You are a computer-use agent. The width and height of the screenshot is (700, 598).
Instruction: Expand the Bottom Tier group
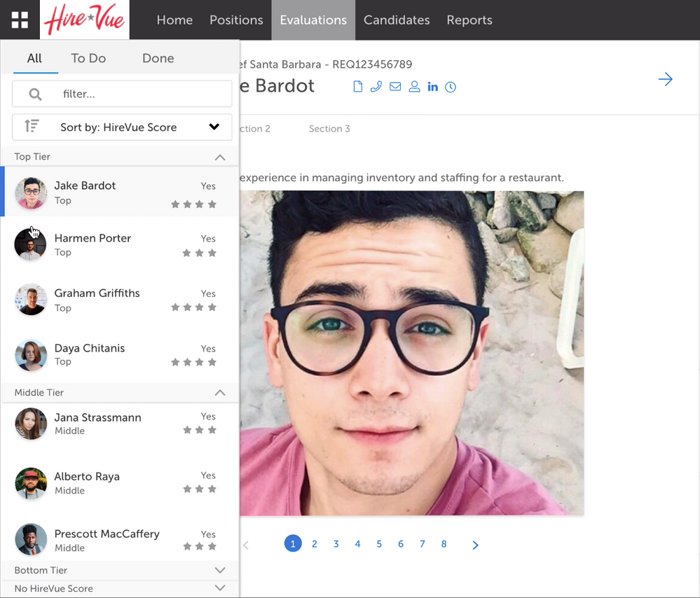tap(219, 571)
